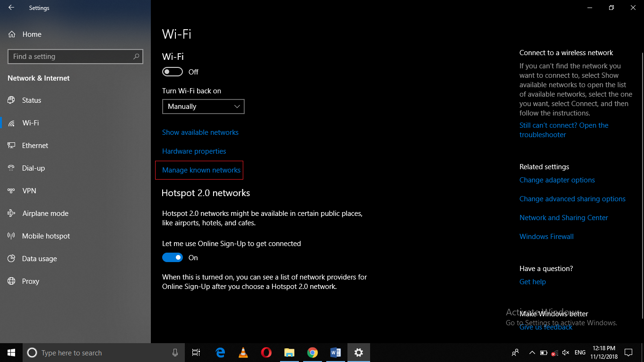Open the troubleshooter via 'Still can't connect?' link
This screenshot has width=644, height=362.
[564, 130]
